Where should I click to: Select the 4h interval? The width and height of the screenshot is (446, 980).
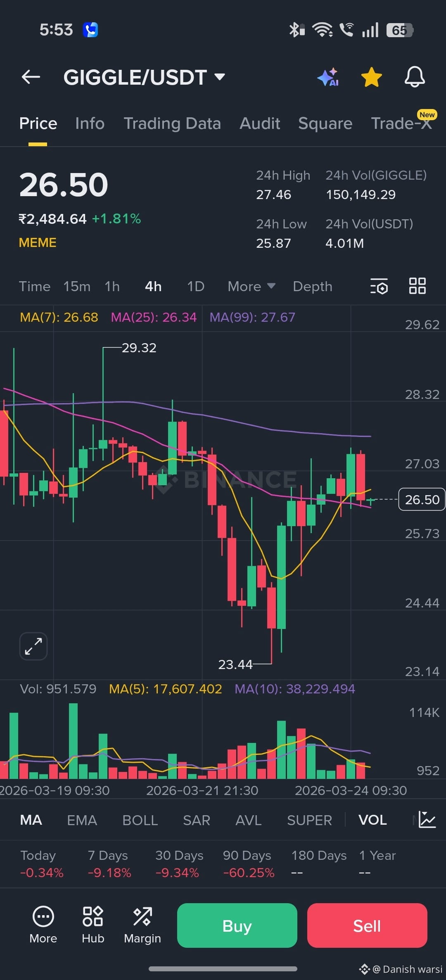pyautogui.click(x=153, y=286)
